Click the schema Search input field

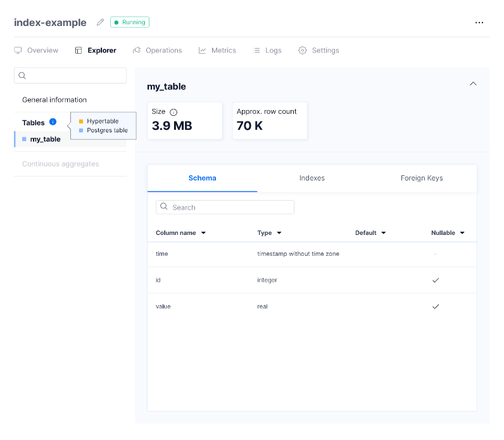point(231,207)
